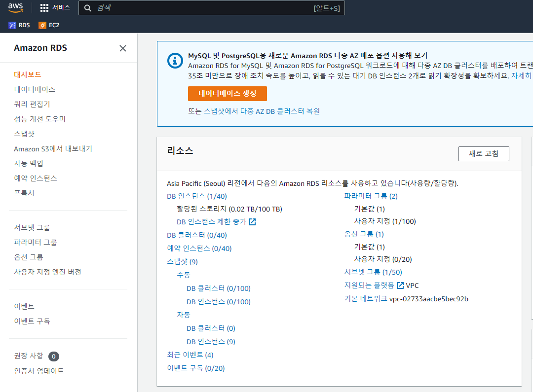Click the 리소스 panel heading
This screenshot has height=392, width=533.
(180, 150)
